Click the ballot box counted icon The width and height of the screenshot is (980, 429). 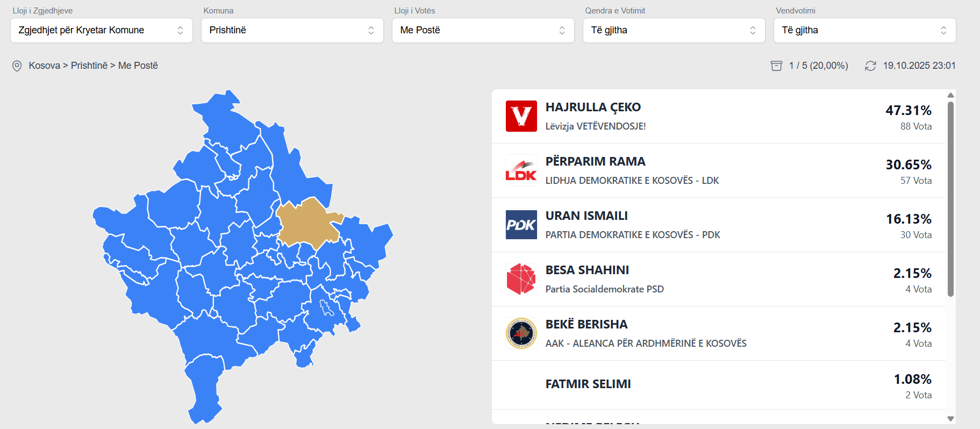[776, 66]
